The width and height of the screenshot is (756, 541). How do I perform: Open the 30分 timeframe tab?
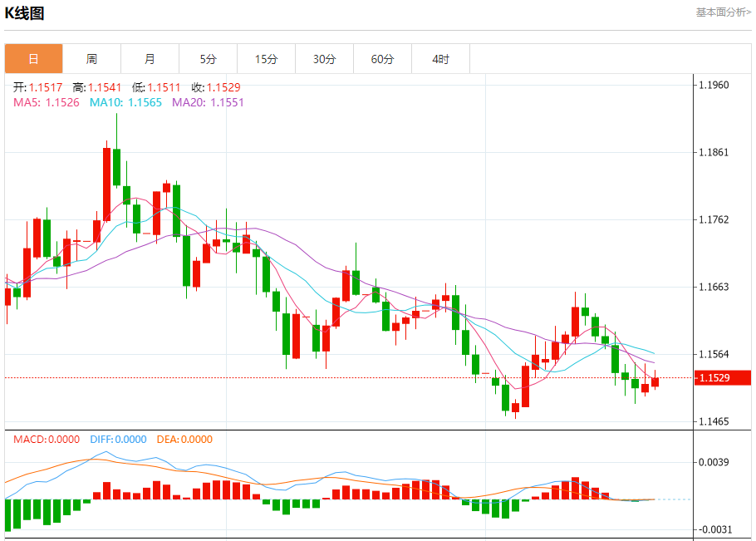325,59
